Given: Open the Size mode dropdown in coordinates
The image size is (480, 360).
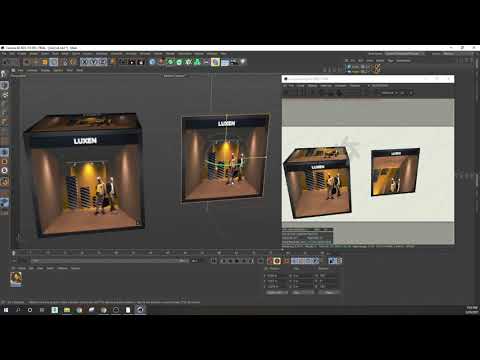Looking at the screenshot, I should 303,292.
